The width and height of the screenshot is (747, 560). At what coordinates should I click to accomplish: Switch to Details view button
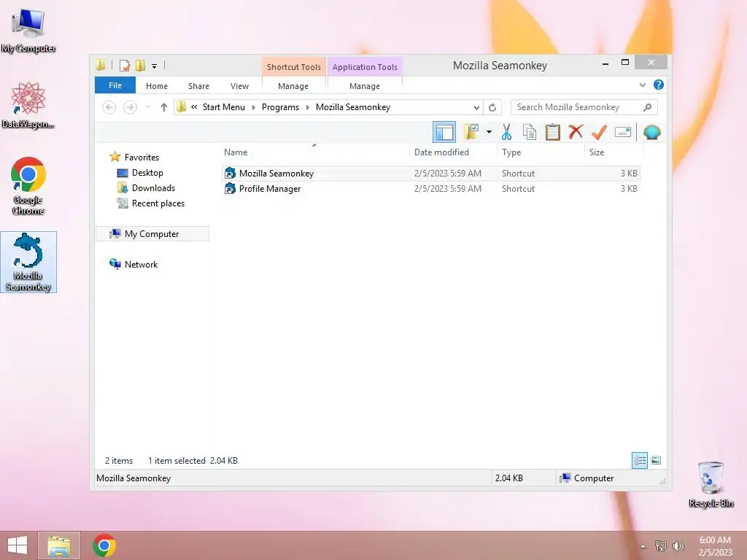coord(639,460)
